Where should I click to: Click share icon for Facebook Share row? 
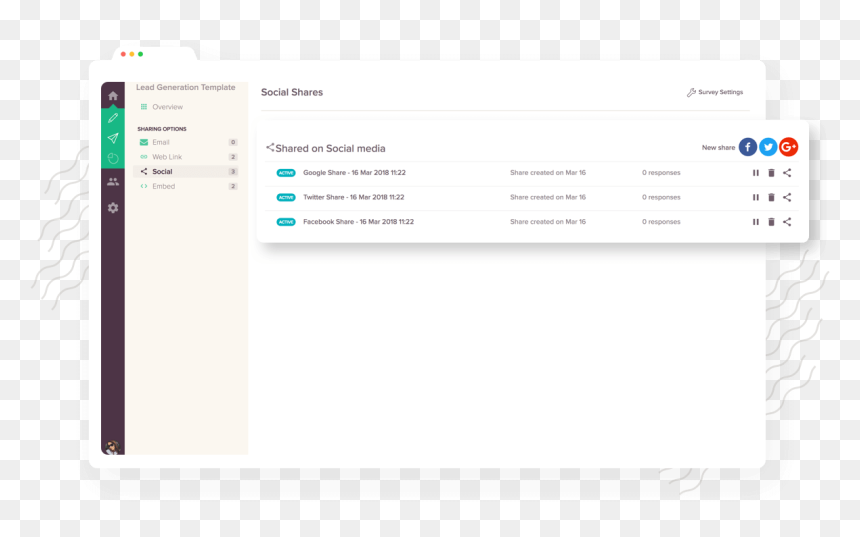[787, 222]
